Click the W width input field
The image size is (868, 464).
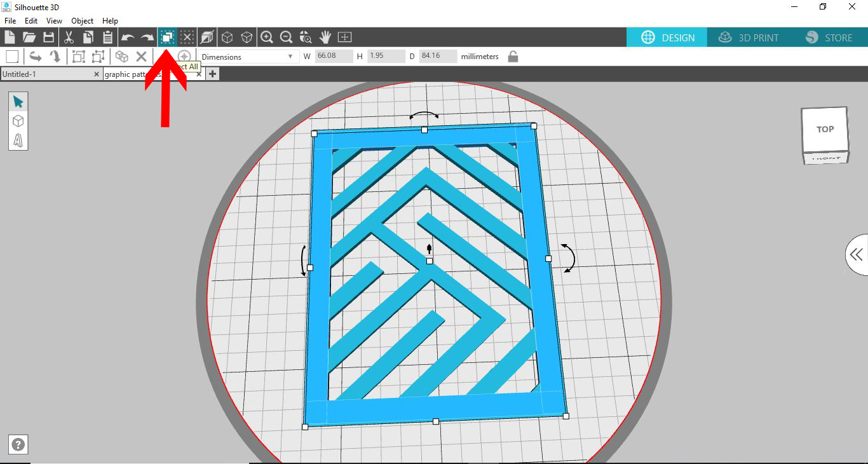[x=334, y=57]
